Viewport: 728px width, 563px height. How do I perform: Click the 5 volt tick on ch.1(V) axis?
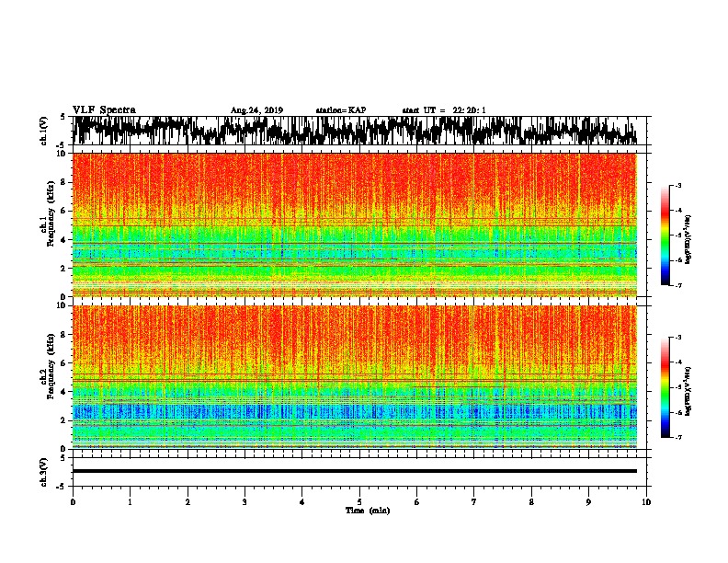click(63, 117)
